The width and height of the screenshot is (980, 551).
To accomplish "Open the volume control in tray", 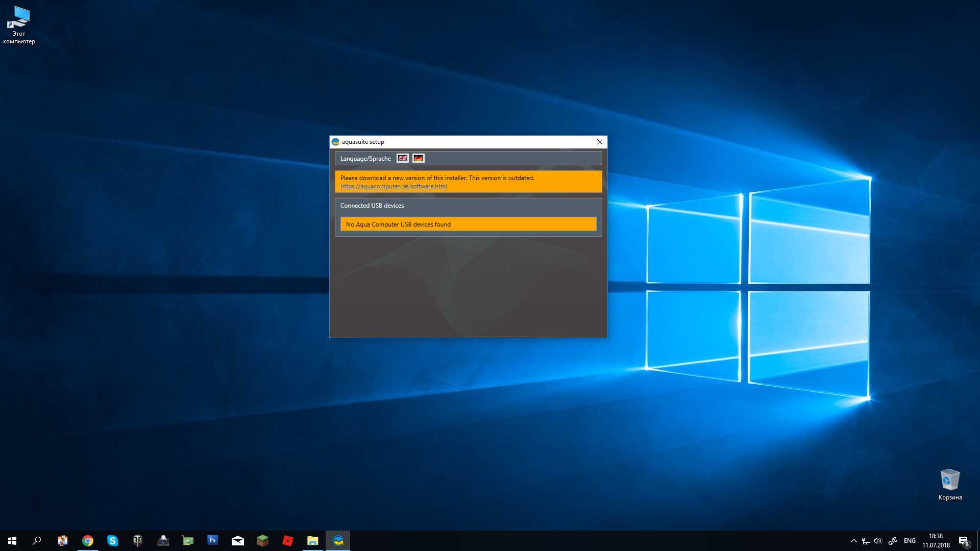I will tap(878, 541).
